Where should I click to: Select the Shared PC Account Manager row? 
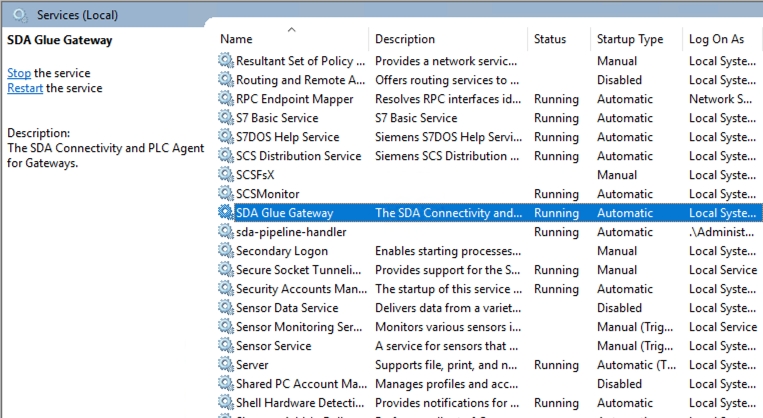click(301, 384)
